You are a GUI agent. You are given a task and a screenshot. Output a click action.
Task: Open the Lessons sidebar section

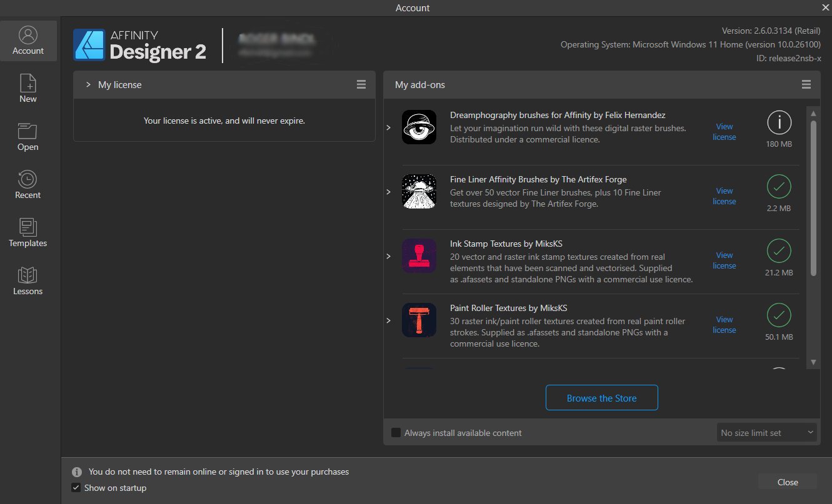(28, 281)
